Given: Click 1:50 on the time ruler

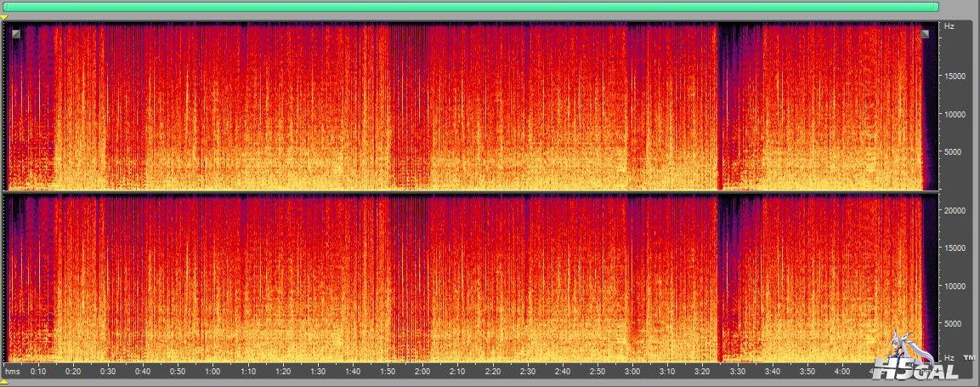Looking at the screenshot, I should [388, 371].
